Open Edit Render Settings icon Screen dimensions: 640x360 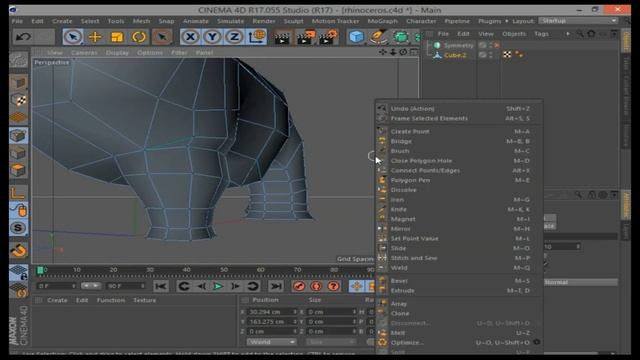pos(329,37)
